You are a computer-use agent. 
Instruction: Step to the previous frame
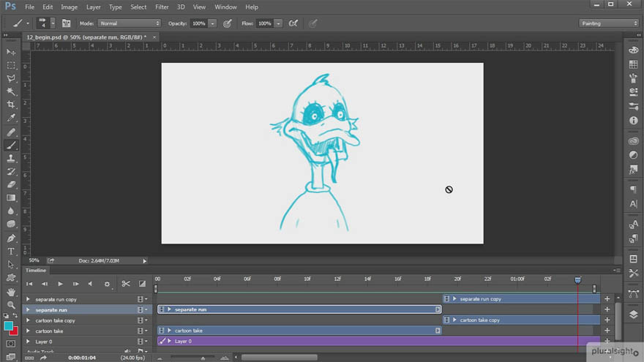click(x=45, y=284)
